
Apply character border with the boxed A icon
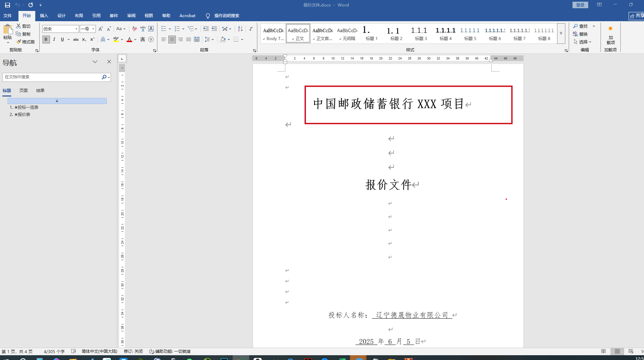(x=151, y=29)
